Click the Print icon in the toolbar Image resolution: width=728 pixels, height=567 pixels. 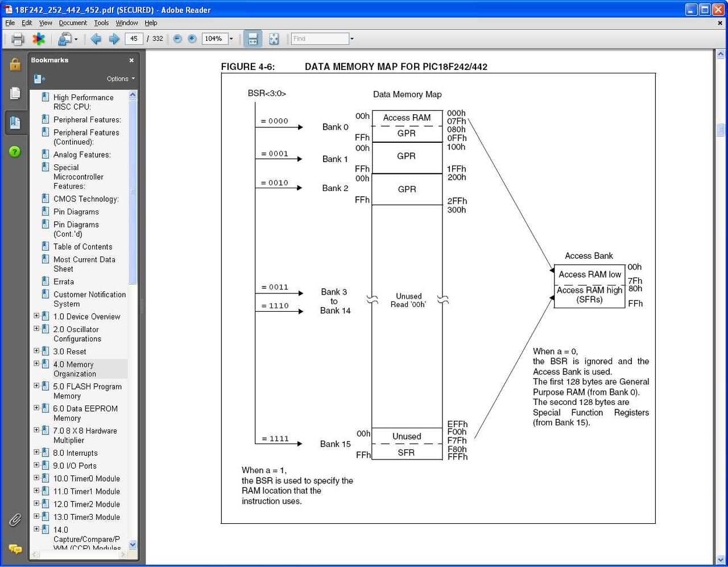[18, 39]
